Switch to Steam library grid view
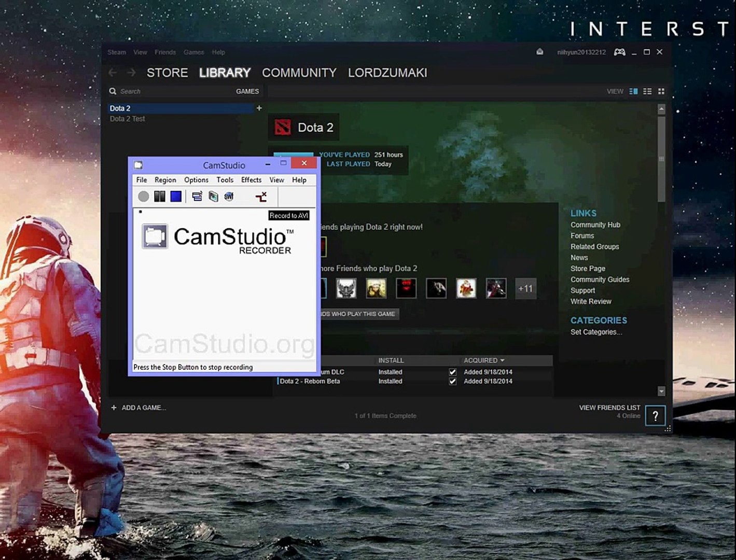Viewport: 736px width, 560px height. 661,91
